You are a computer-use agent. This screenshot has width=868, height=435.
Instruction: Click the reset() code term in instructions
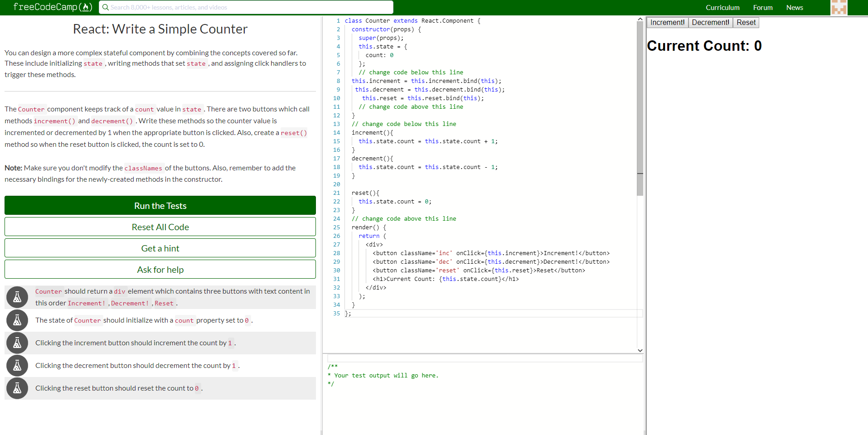294,133
